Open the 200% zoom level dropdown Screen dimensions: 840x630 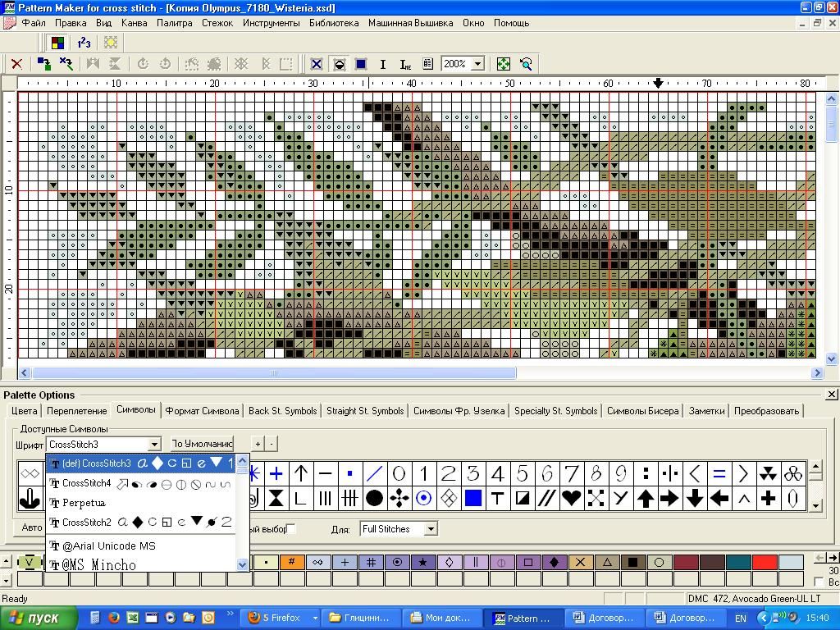pos(477,64)
